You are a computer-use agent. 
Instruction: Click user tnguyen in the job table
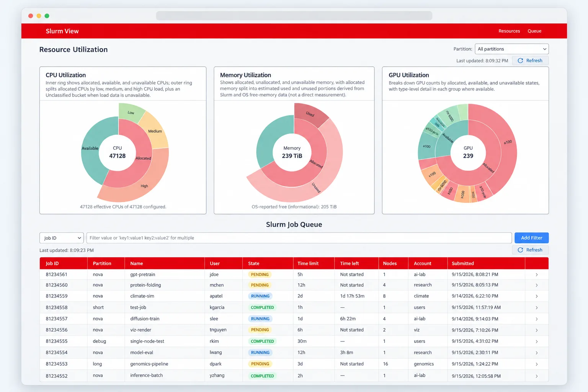tap(218, 330)
